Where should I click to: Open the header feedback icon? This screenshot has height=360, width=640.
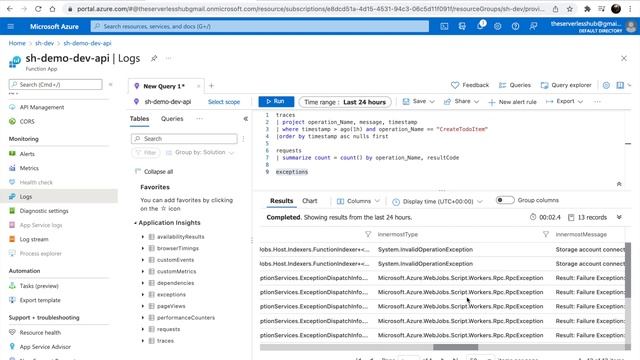tap(533, 27)
